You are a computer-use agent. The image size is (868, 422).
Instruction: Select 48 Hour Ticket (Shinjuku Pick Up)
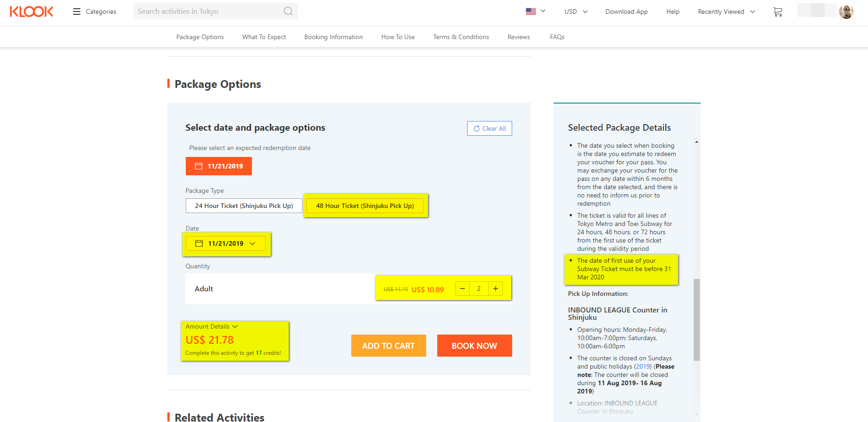(365, 206)
